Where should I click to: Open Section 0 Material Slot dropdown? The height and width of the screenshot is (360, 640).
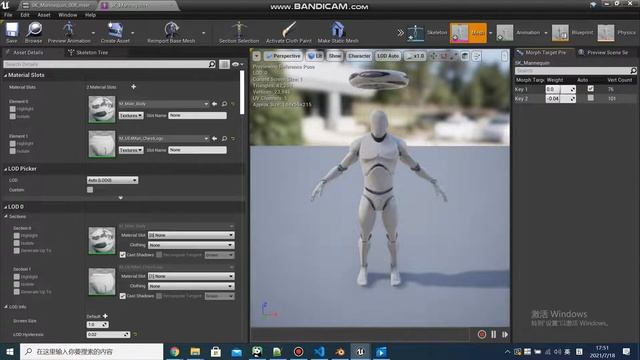click(191, 235)
